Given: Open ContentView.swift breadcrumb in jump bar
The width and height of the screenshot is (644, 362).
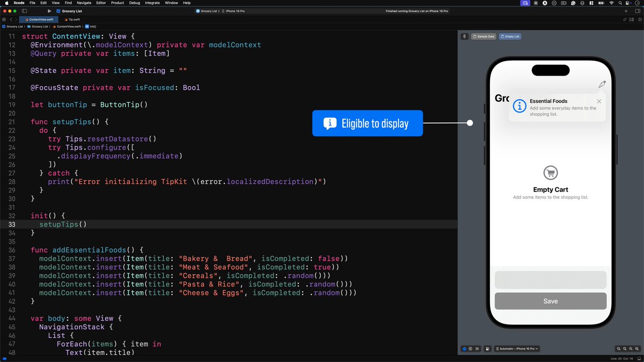Looking at the screenshot, I should pyautogui.click(x=67, y=26).
